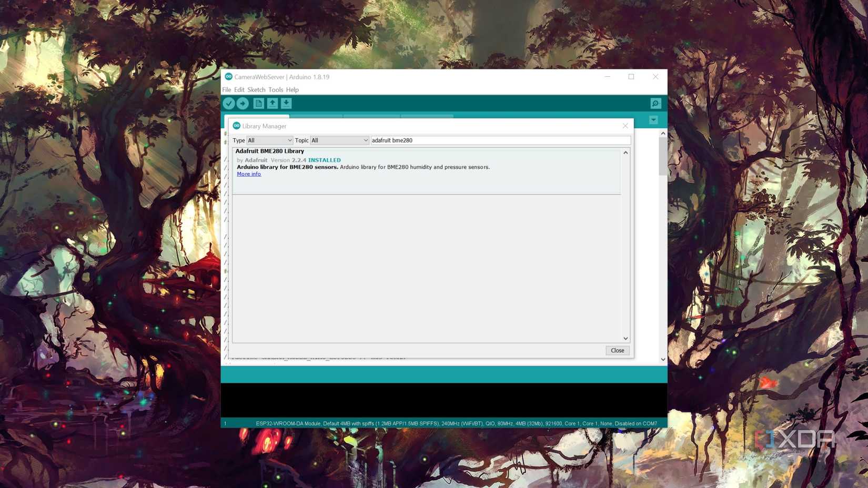Open the Serial Monitor magnifier icon
The image size is (868, 488).
(x=654, y=103)
